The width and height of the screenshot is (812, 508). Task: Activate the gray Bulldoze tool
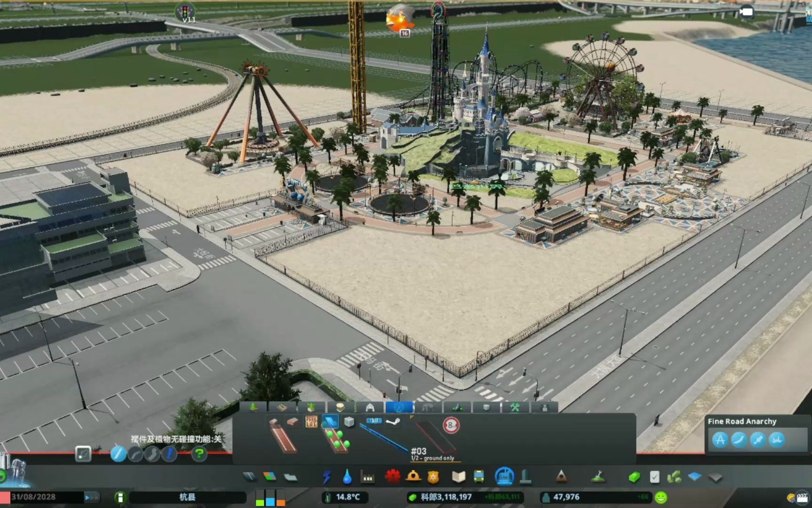[715, 478]
